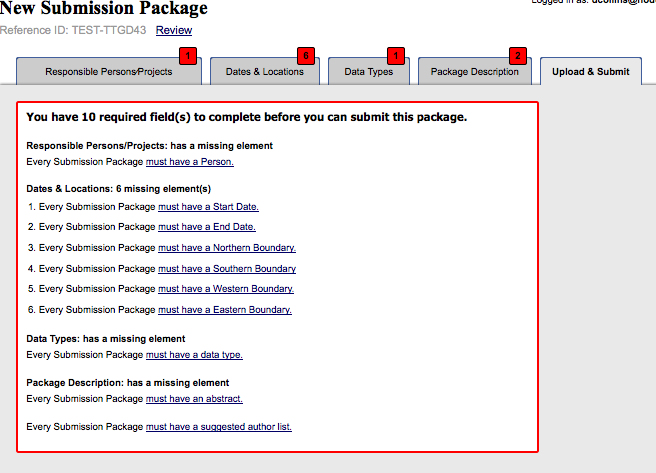Image resolution: width=656 pixels, height=473 pixels.
Task: Switch to Responsible Persons/Projects tab
Action: [109, 72]
